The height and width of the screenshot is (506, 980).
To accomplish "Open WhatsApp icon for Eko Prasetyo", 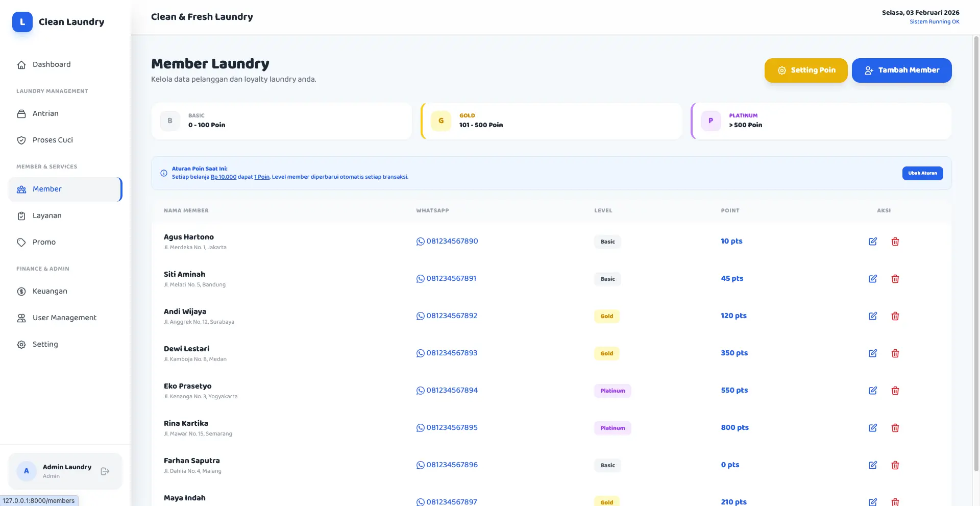I will [420, 391].
